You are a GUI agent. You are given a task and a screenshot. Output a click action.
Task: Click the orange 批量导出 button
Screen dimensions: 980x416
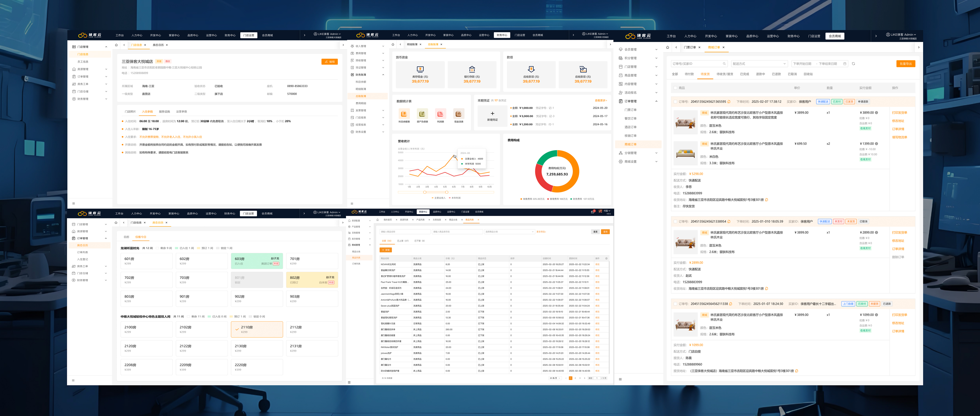click(x=906, y=64)
